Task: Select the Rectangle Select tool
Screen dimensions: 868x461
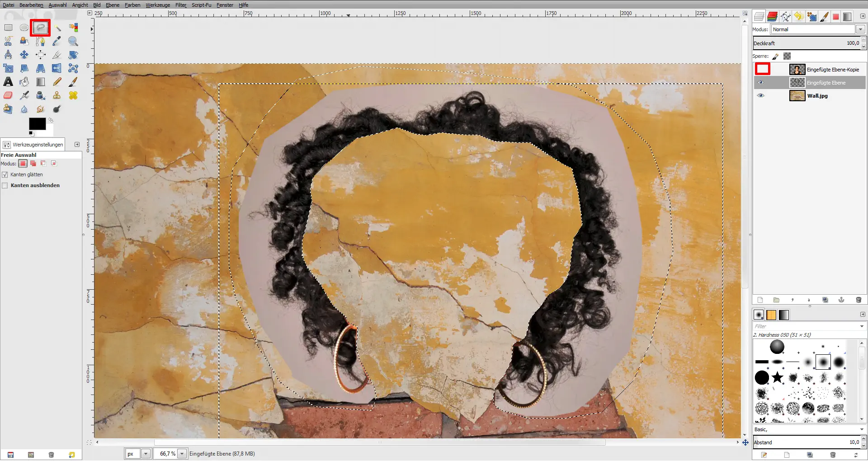Action: click(8, 28)
